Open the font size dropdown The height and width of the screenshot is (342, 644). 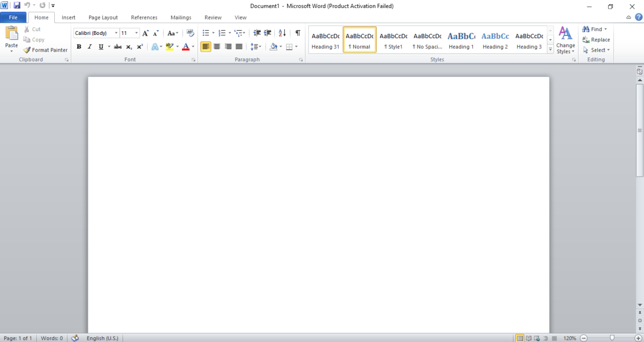tap(136, 33)
